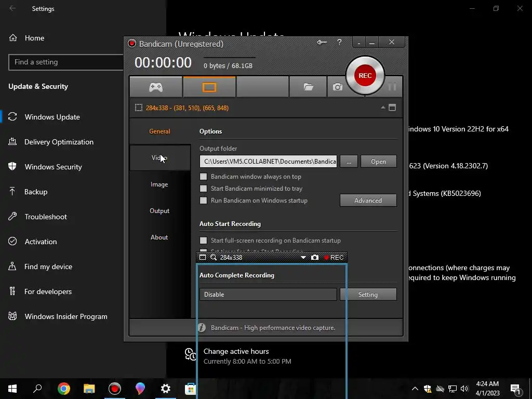Image resolution: width=532 pixels, height=399 pixels.
Task: Click the Disable field under Auto Complete Recording
Action: pos(269,294)
